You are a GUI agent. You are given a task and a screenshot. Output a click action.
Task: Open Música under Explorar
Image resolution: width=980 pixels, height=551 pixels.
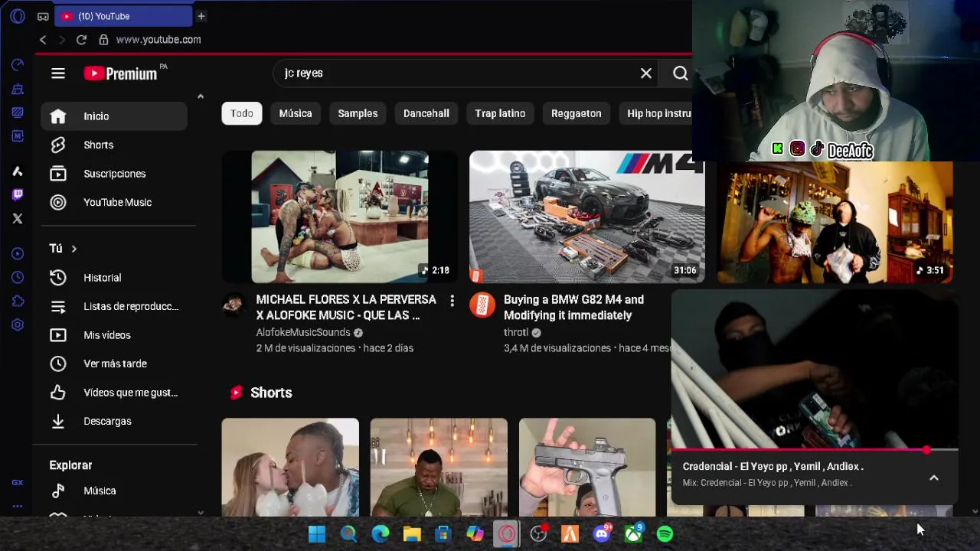coord(114,491)
